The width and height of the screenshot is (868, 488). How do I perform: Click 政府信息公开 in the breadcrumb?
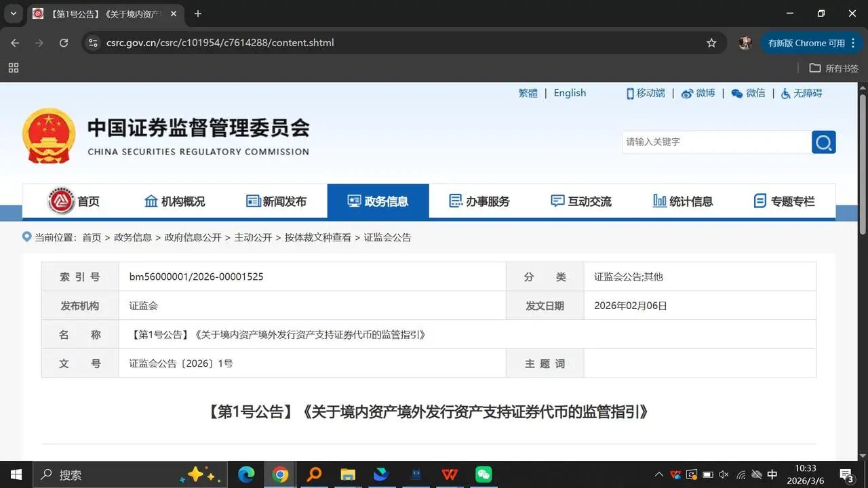[193, 237]
